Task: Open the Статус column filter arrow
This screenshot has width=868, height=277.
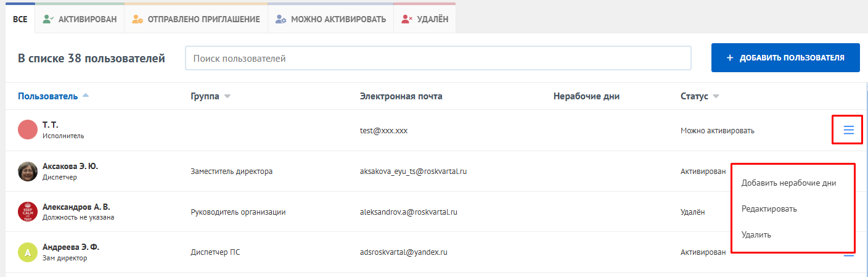Action: coord(716,96)
